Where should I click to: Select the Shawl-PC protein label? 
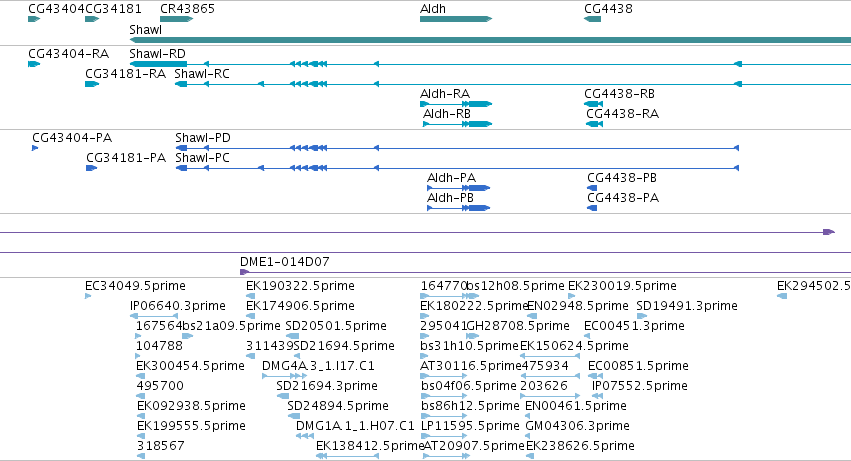pos(202,158)
